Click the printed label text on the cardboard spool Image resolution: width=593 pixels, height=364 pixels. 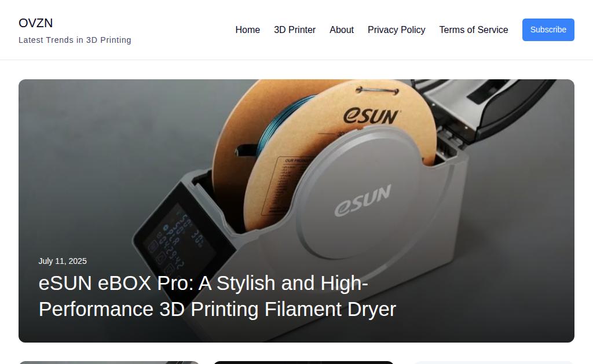(287, 185)
